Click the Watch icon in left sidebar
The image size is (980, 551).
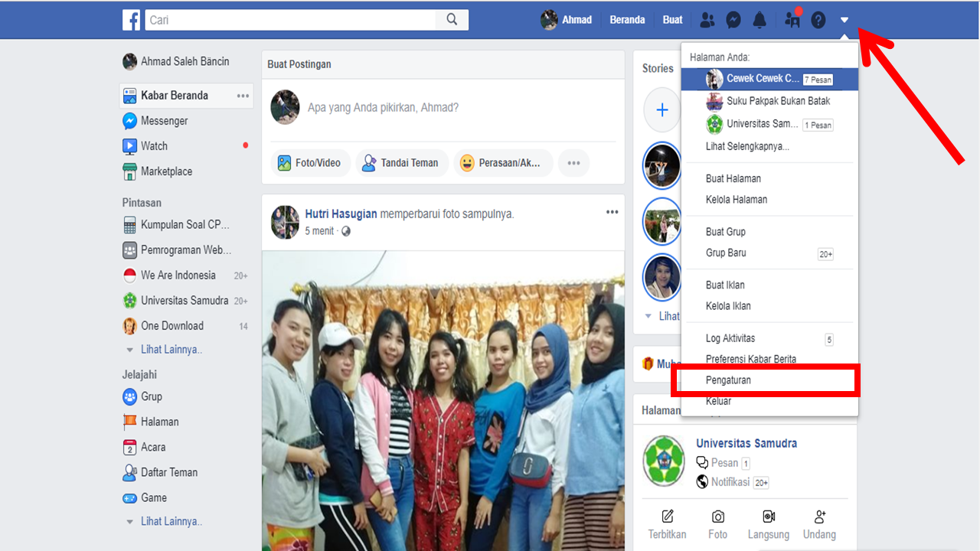[130, 146]
